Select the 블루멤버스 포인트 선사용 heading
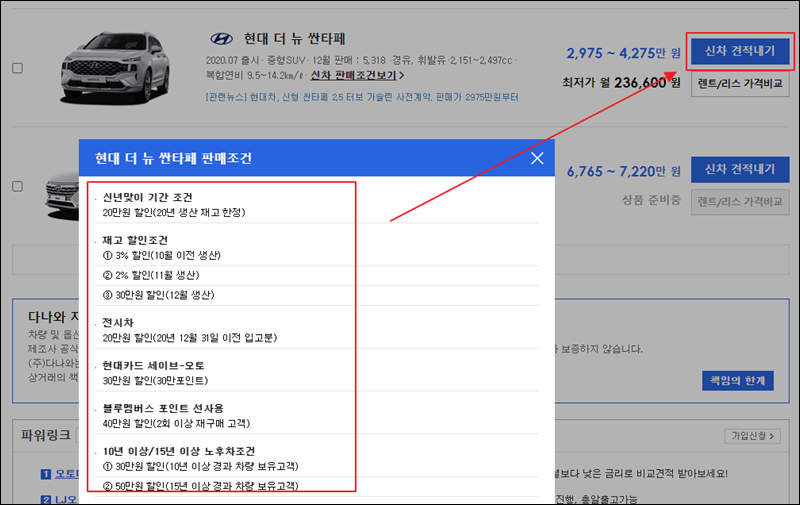Screen dimensions: 800x505 [x=163, y=409]
